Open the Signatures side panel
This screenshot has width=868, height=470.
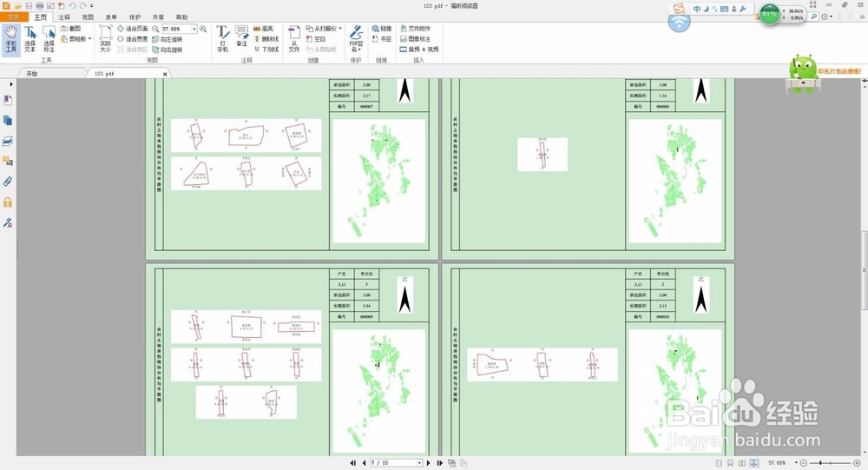click(8, 222)
